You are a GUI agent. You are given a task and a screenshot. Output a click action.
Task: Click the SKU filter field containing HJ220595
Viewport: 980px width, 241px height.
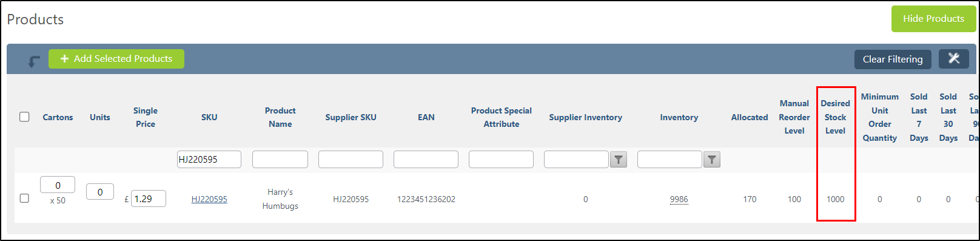point(209,160)
